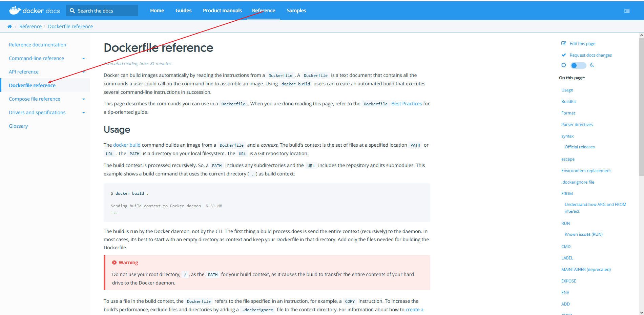The image size is (644, 315).
Task: Click the Reference breadcrumb link
Action: 30,26
